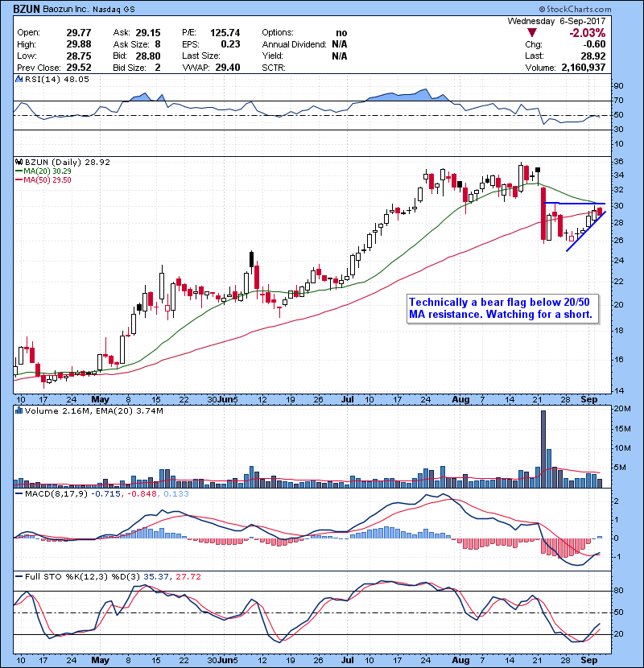Select the High value 29.88
This screenshot has width=644, height=668.
[79, 44]
